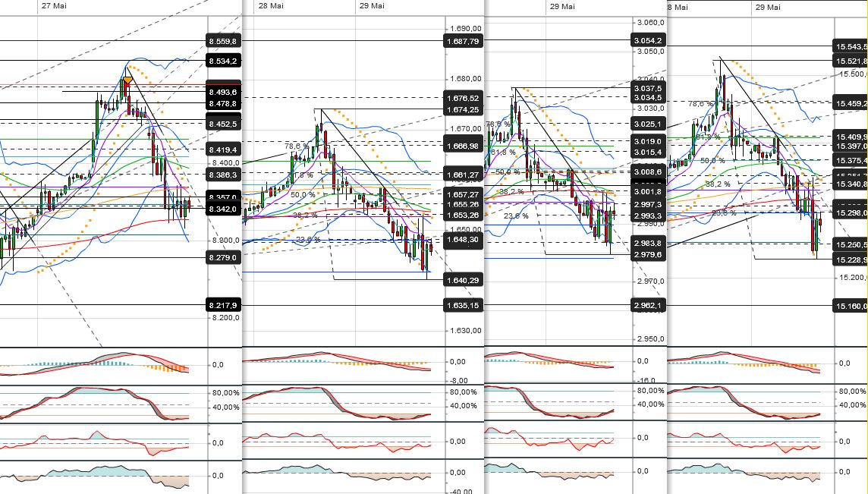868x494 pixels.
Task: Select the 1.666,98 price label
Action: click(464, 146)
